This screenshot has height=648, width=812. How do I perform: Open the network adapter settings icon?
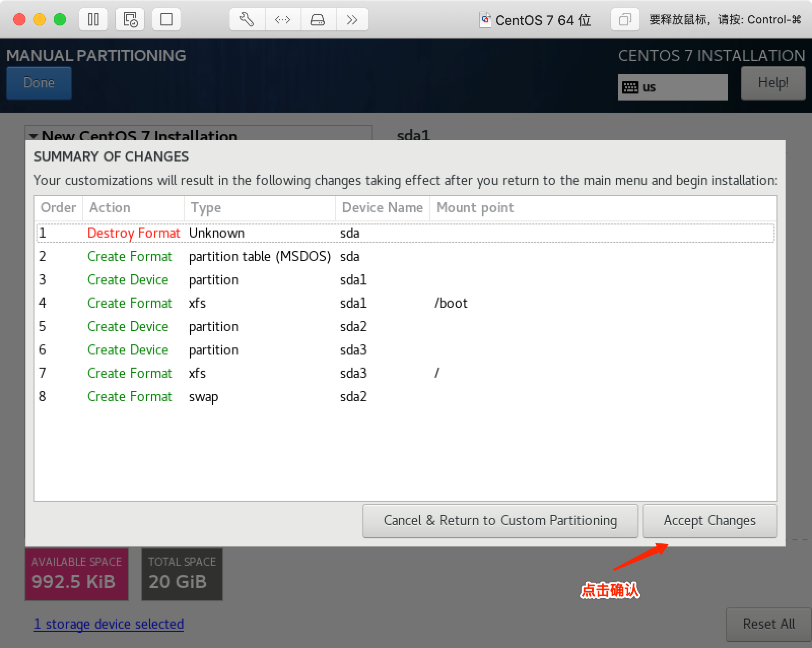pos(283,20)
